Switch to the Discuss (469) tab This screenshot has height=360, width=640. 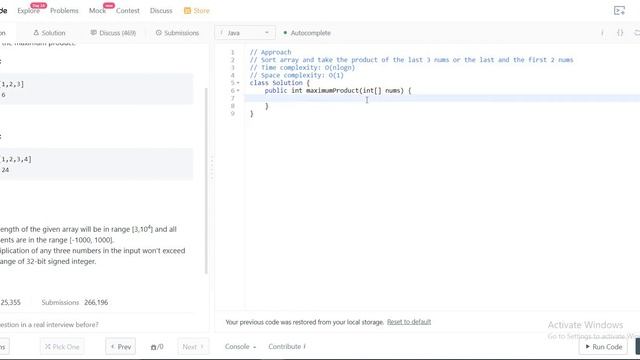click(x=113, y=33)
